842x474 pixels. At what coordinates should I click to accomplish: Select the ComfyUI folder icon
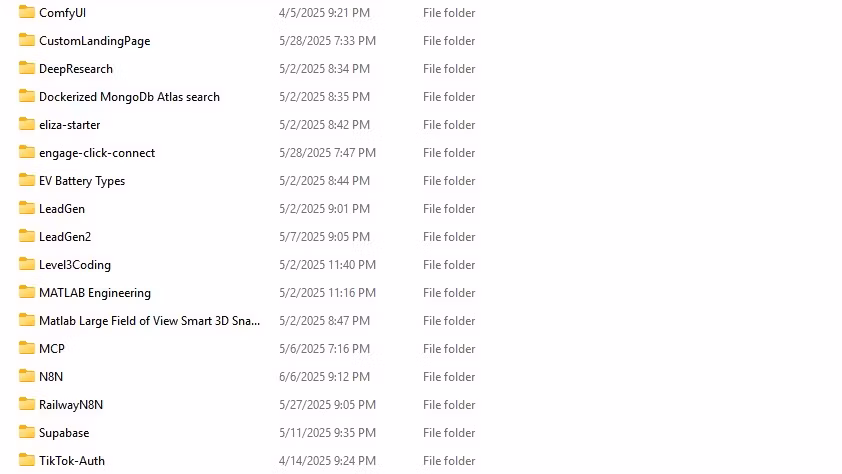pyautogui.click(x=26, y=12)
